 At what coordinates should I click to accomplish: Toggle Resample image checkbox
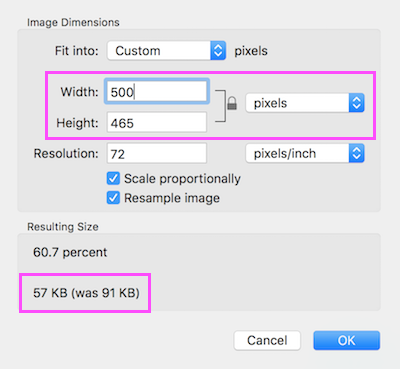[x=113, y=198]
